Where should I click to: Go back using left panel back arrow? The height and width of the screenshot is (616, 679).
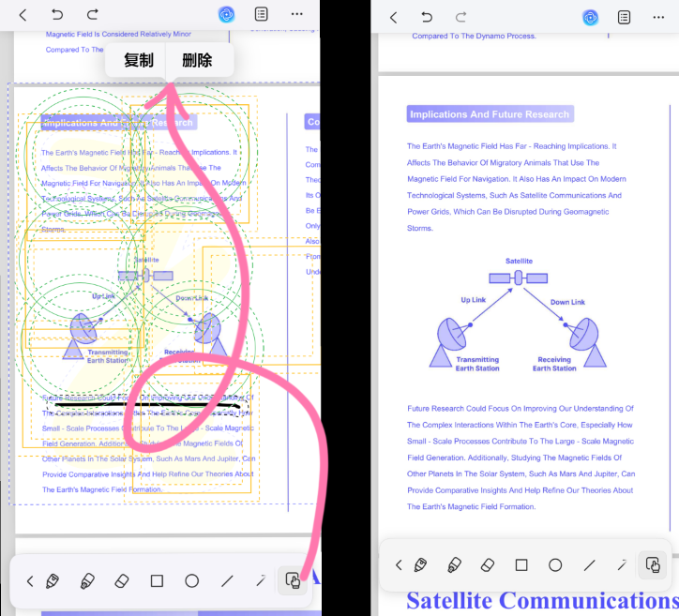point(23,15)
